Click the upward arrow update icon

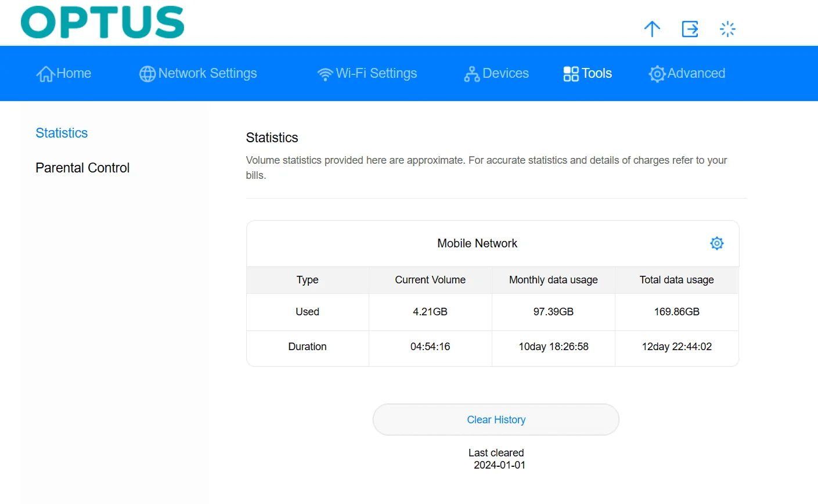click(x=652, y=29)
